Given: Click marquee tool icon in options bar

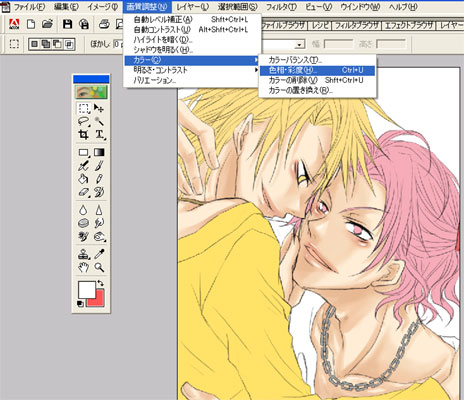Looking at the screenshot, I should (14, 44).
